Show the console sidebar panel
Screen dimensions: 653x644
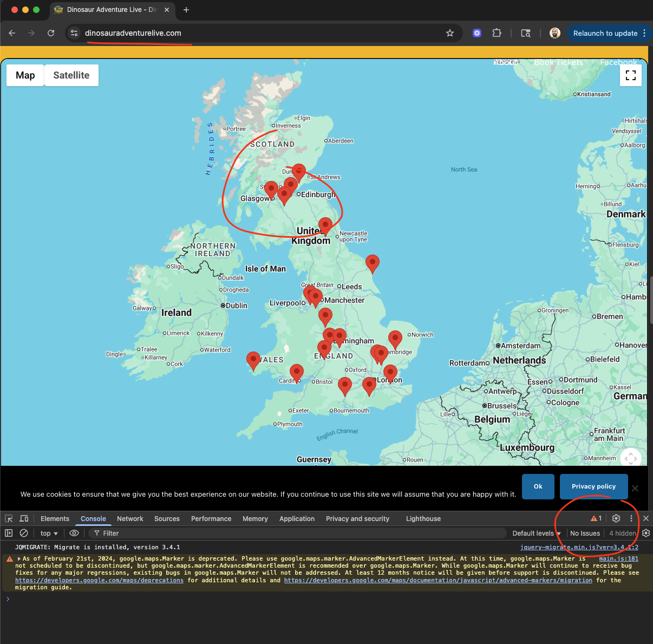(x=9, y=533)
